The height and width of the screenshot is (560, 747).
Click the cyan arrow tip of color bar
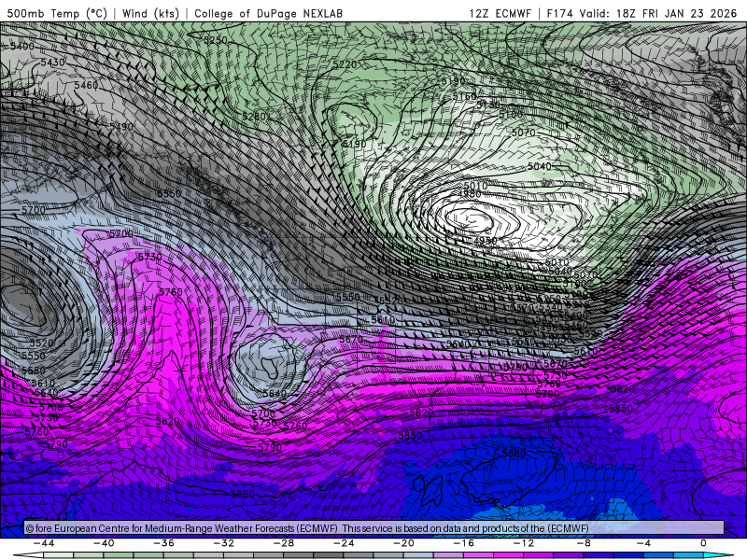[718, 555]
